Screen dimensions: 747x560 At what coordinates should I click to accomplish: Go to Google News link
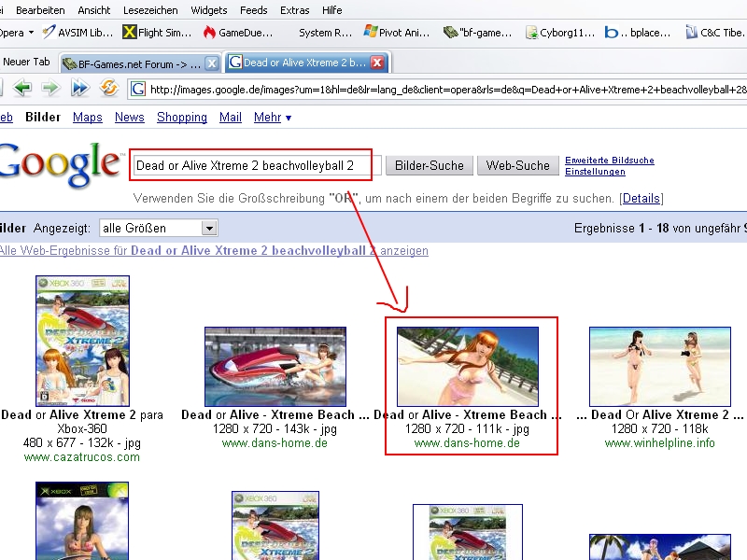[x=129, y=118]
